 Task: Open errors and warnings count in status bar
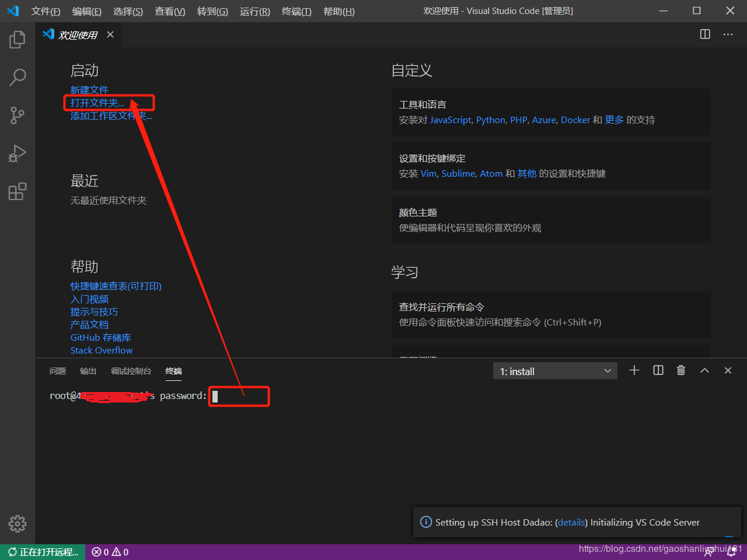coord(110,552)
